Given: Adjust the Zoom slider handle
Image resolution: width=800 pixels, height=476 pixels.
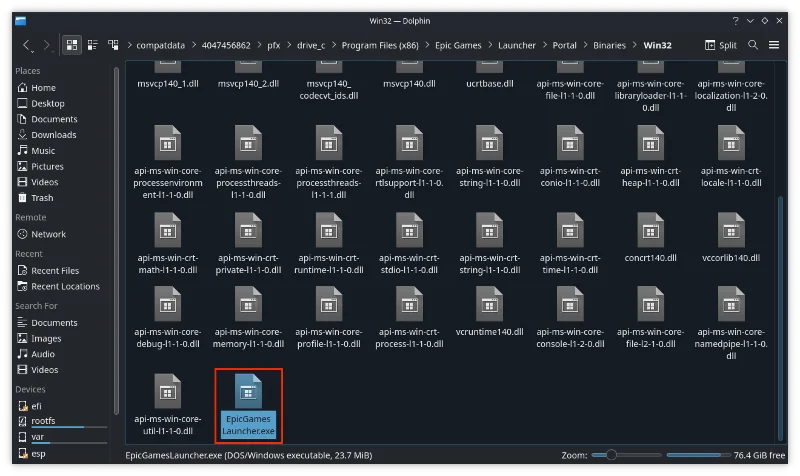Looking at the screenshot, I should [611, 455].
